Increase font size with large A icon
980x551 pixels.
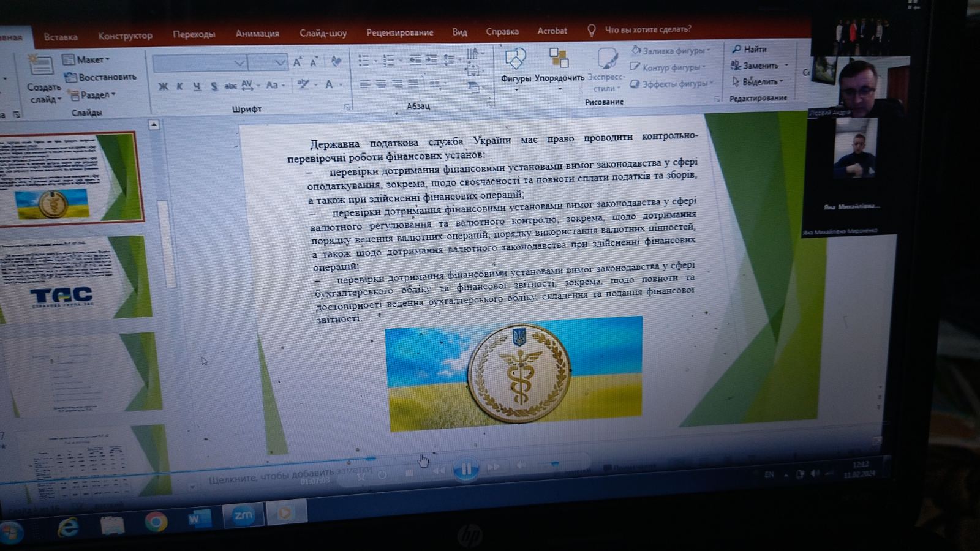tap(297, 62)
